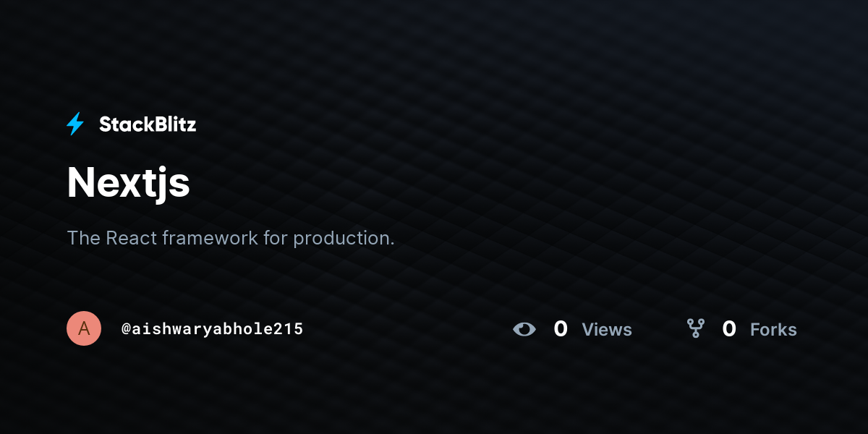Click the letter A inside the avatar

[x=84, y=329]
